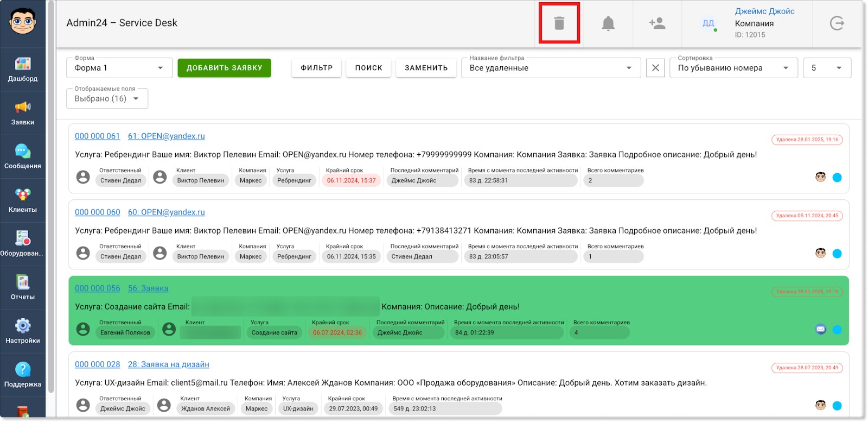Open the trash bin of deleted tickets
The width and height of the screenshot is (868, 422).
pos(559,23)
